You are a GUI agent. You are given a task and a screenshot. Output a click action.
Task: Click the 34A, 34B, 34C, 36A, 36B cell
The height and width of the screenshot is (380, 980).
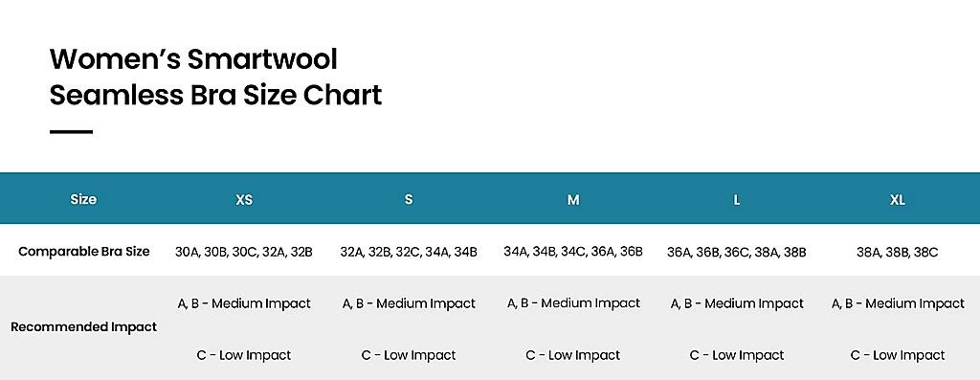[x=573, y=251]
